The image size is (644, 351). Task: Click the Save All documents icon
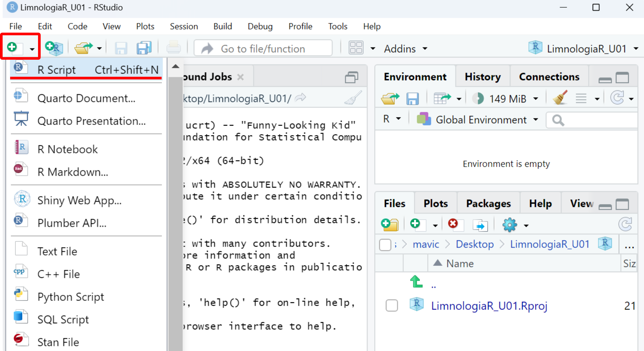144,48
